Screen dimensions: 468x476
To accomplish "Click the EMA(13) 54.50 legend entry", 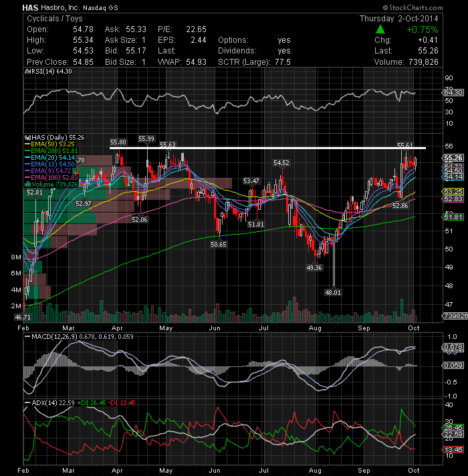I will pyautogui.click(x=53, y=164).
